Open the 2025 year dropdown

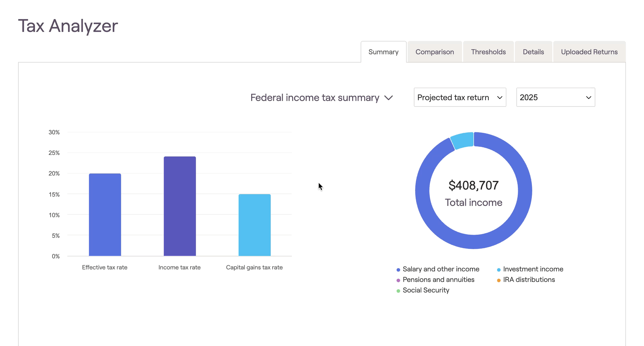coord(555,97)
